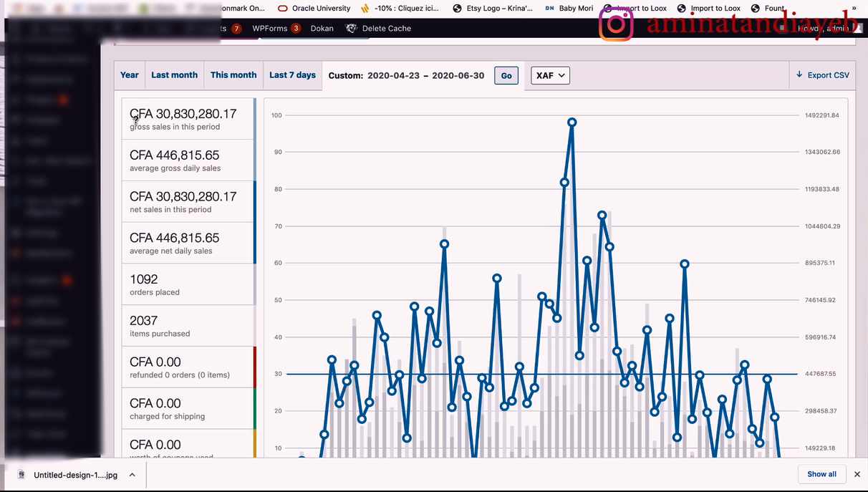Click the downloaded JPG file icon
Screen dimensions: 868x492
[x=21, y=475]
